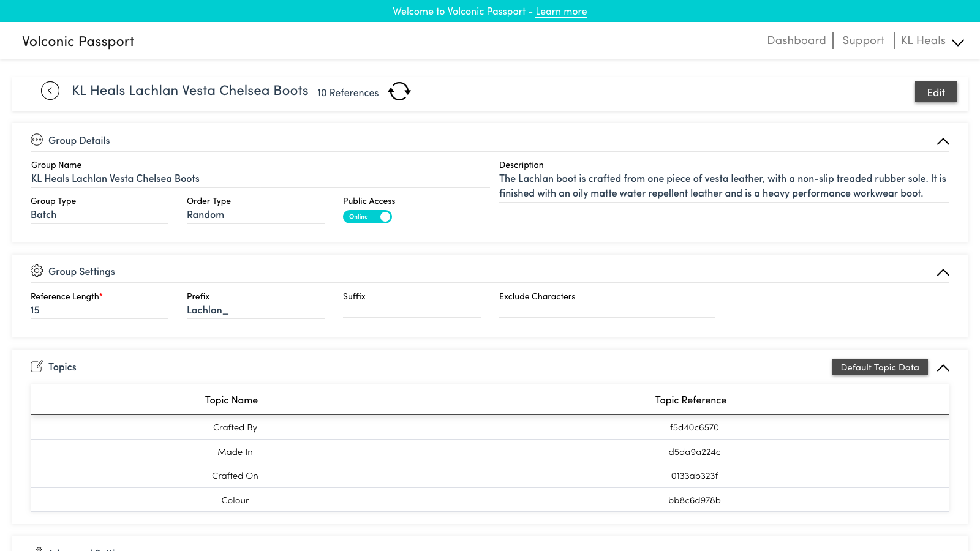Select the Crafted On topic row
The width and height of the screenshot is (980, 551).
[490, 476]
